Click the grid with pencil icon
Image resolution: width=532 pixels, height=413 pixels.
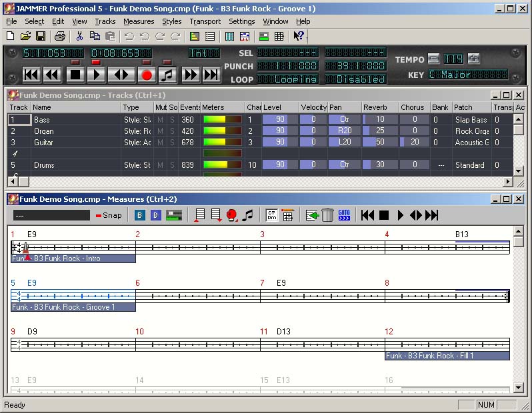(x=288, y=215)
